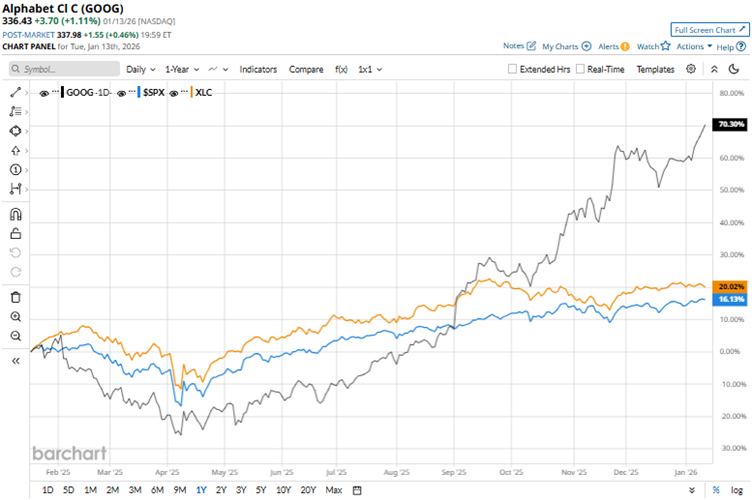This screenshot has height=500, width=752.
Task: Select the 1Y time range
Action: 201,490
